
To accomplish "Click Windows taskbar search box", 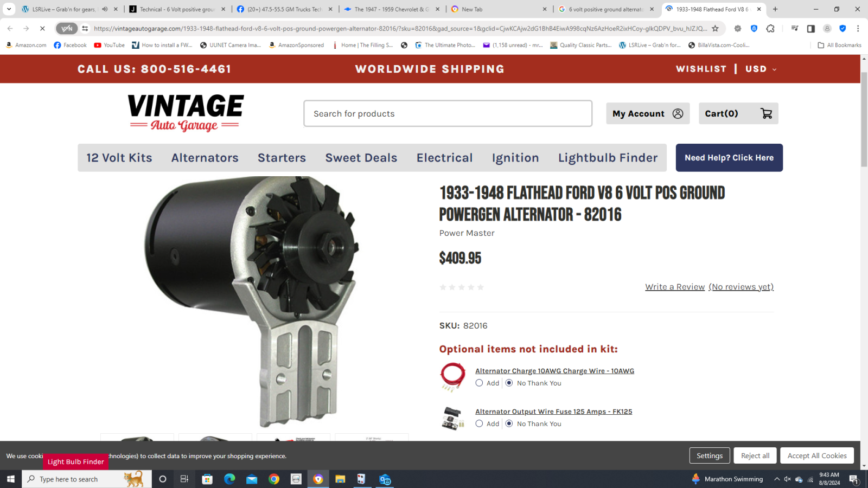I will coord(87,479).
